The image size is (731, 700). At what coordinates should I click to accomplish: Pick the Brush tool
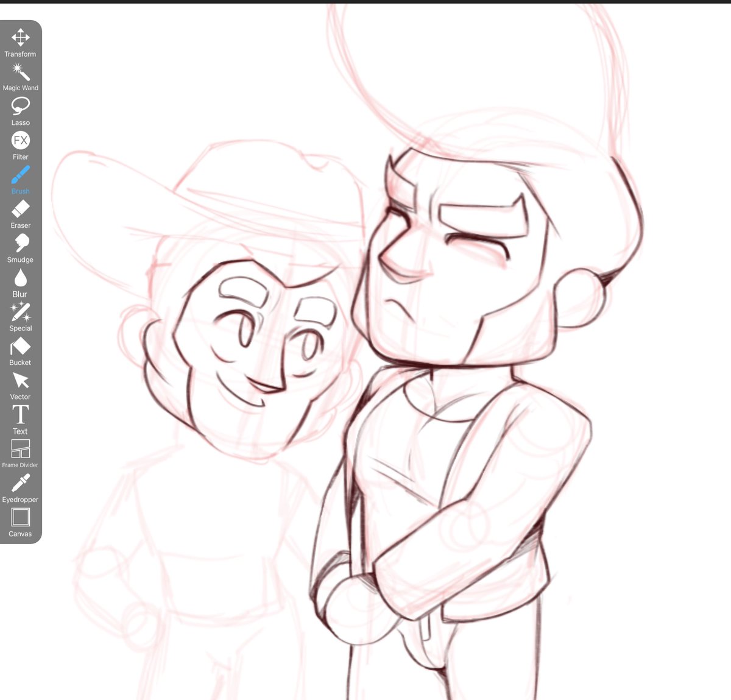tap(20, 180)
